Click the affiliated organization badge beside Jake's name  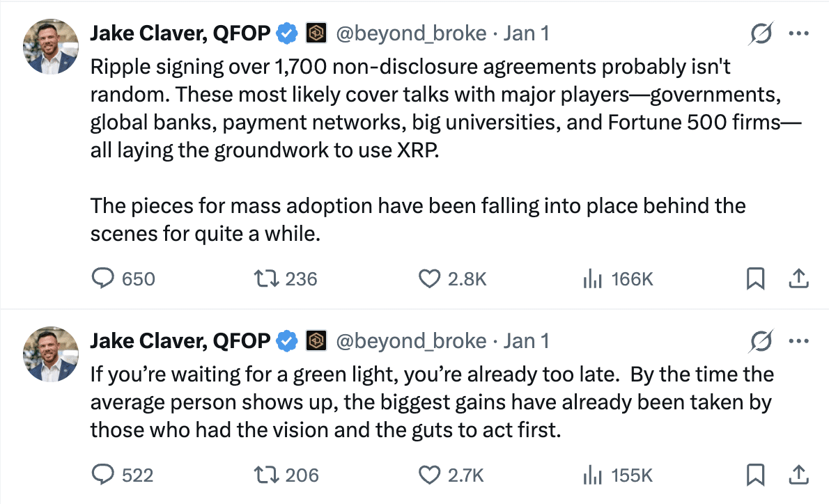(317, 33)
